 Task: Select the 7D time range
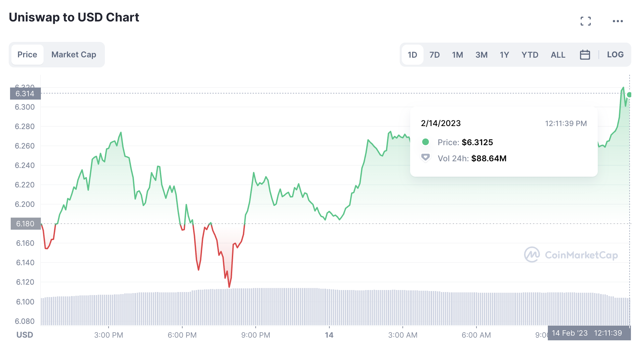pos(435,55)
